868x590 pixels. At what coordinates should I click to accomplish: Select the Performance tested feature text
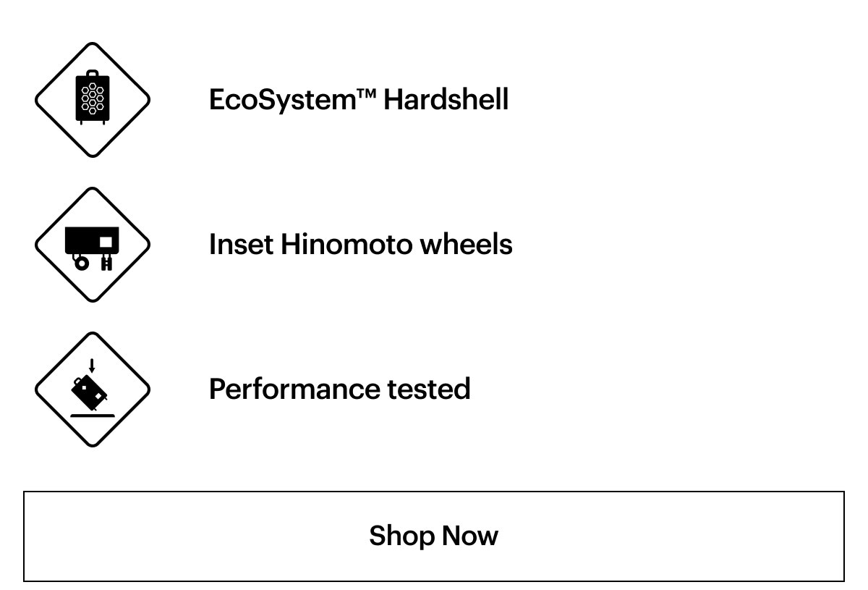340,389
